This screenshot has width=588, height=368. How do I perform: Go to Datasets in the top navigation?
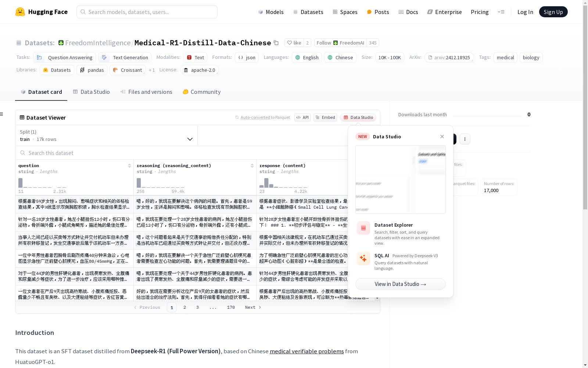click(308, 12)
